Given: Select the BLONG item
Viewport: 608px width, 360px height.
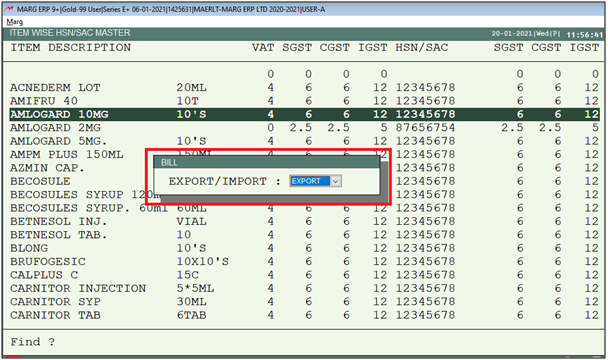Looking at the screenshot, I should click(x=29, y=248).
